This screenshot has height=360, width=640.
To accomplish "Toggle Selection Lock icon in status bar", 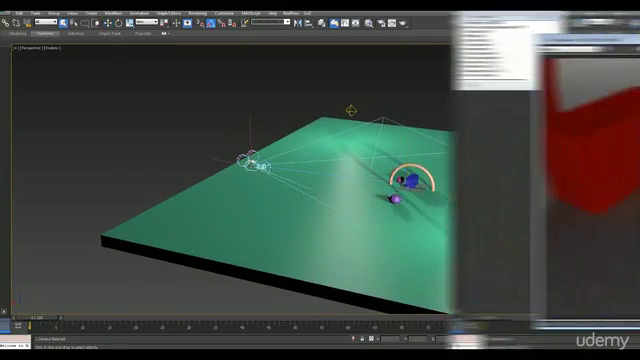I will [362, 339].
